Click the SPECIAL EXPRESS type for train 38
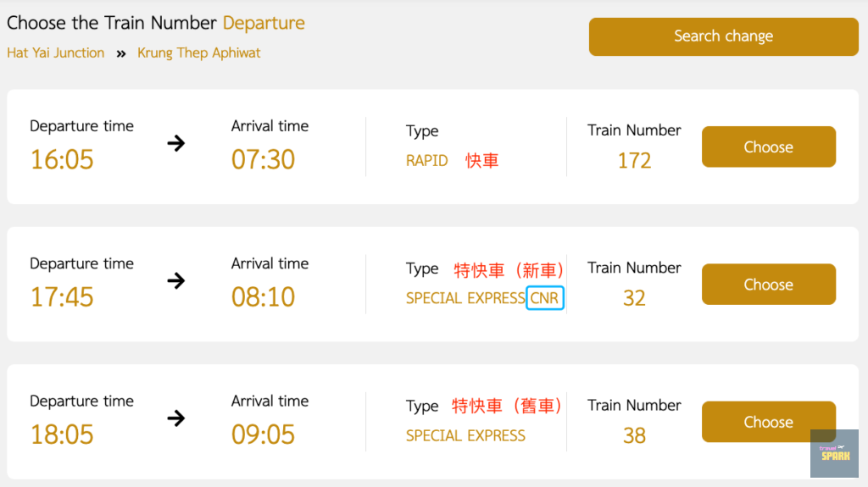Image resolution: width=868 pixels, height=487 pixels. click(x=465, y=436)
